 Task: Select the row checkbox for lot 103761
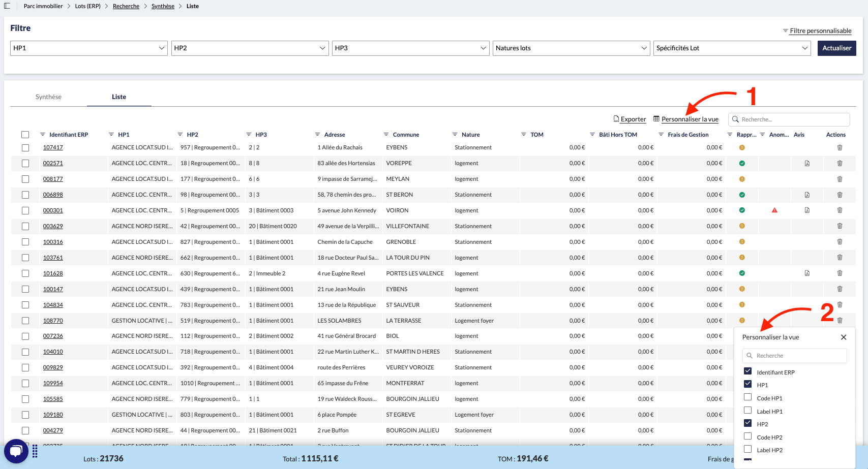(x=25, y=258)
